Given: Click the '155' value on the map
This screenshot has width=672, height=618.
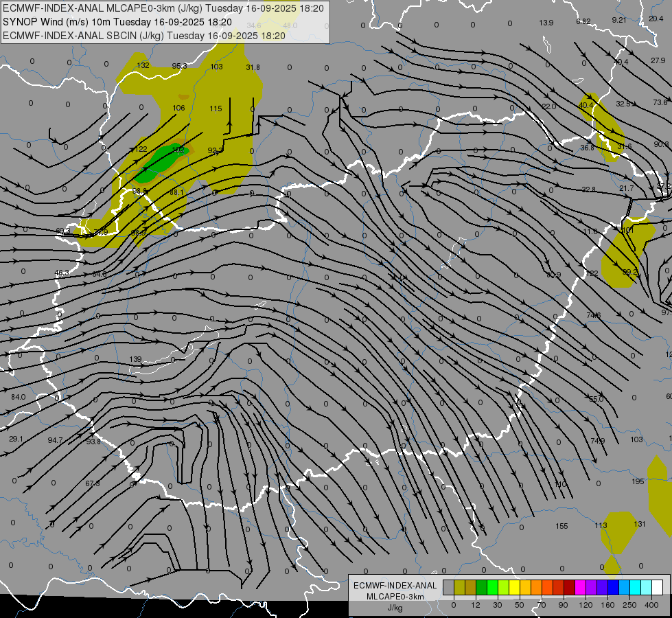Looking at the screenshot, I should point(561,526).
